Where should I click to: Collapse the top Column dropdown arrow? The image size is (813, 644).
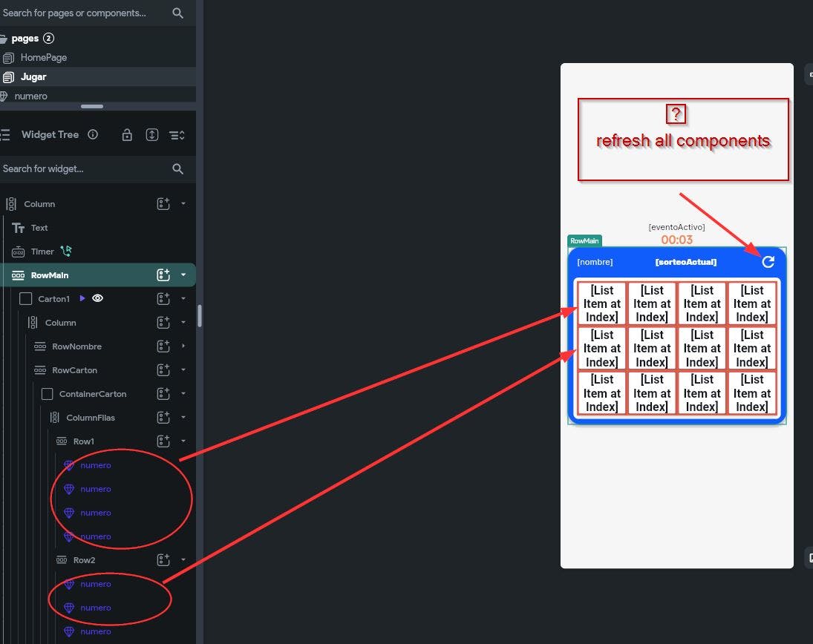point(183,203)
